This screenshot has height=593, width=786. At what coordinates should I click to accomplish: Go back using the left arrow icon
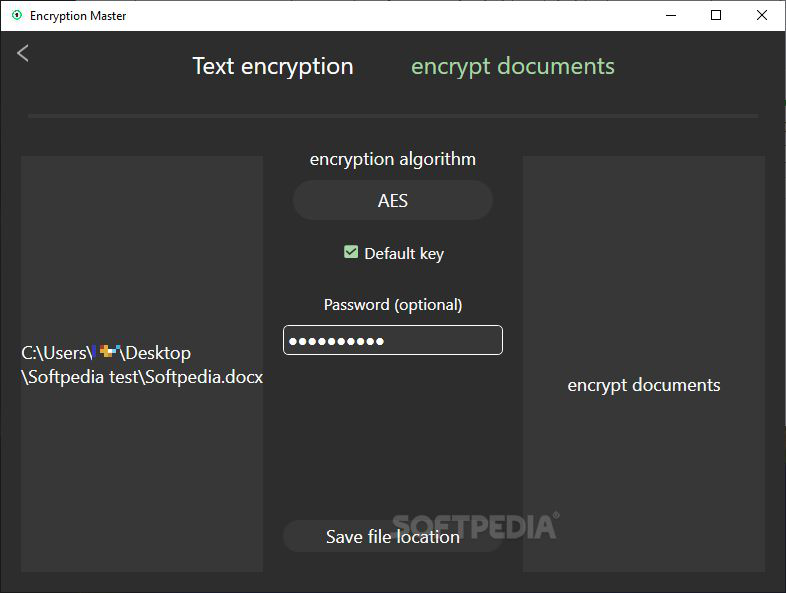(x=23, y=53)
